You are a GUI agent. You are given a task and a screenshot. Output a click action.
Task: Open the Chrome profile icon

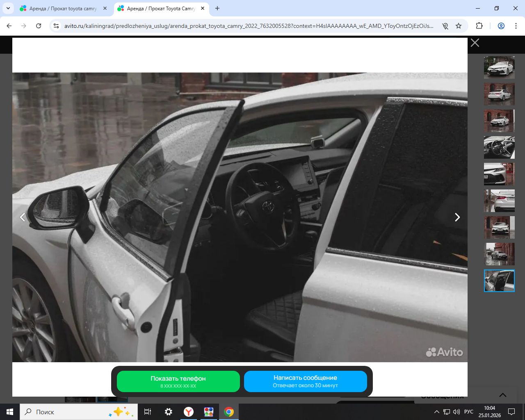(x=501, y=26)
